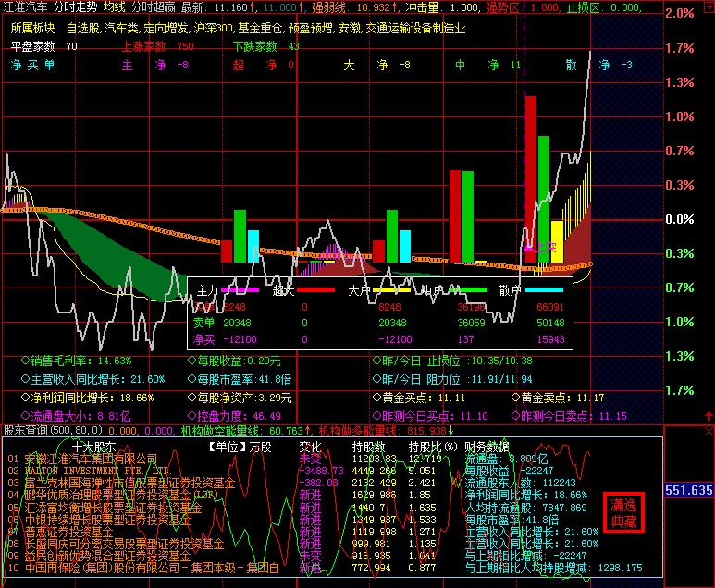715x588 pixels.
Task: Click the 每股收益 0.20元 entry
Action: pyautogui.click(x=234, y=361)
